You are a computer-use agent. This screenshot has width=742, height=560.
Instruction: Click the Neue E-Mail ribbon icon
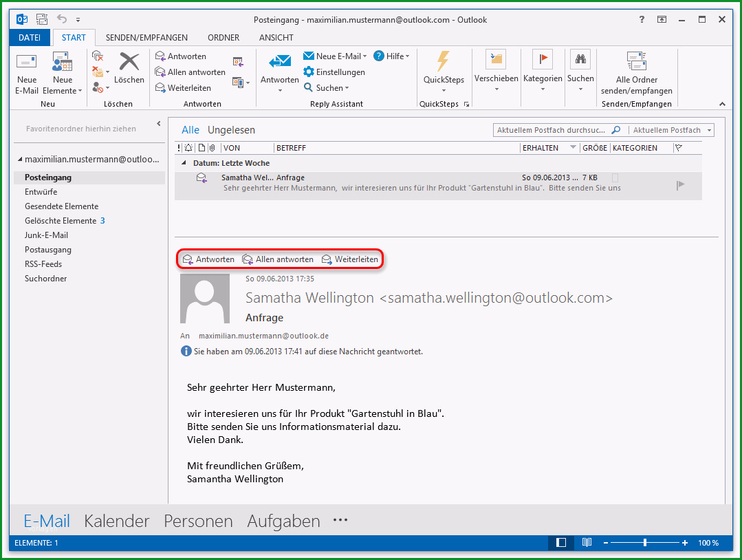pos(27,61)
